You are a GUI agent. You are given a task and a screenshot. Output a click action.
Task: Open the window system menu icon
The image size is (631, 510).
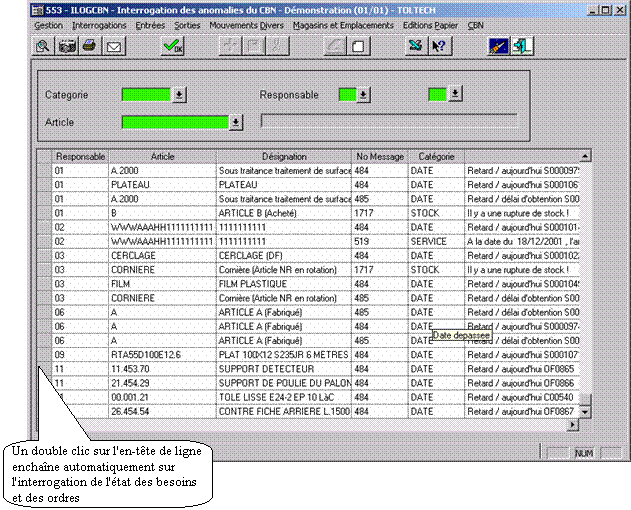pyautogui.click(x=37, y=10)
